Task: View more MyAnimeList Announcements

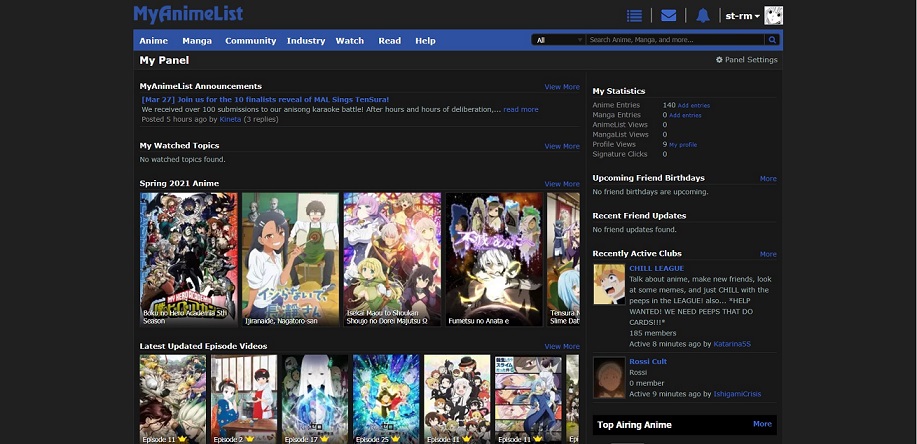Action: coord(562,87)
